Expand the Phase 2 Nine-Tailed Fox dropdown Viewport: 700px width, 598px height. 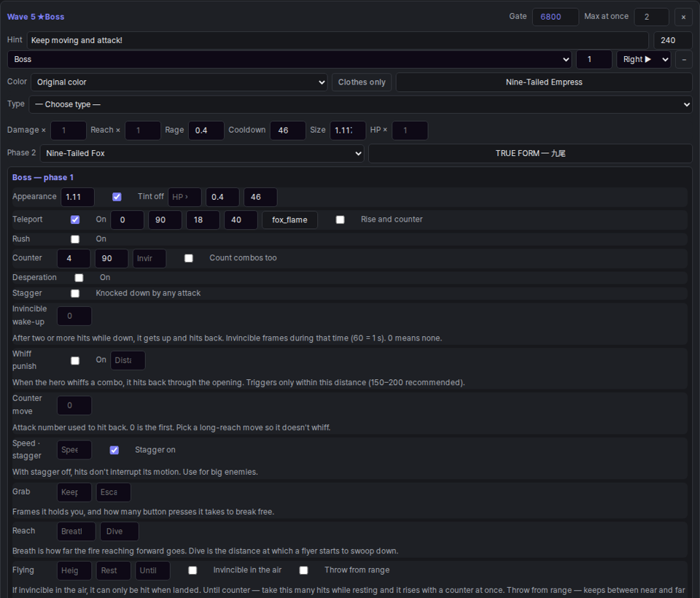pyautogui.click(x=202, y=153)
